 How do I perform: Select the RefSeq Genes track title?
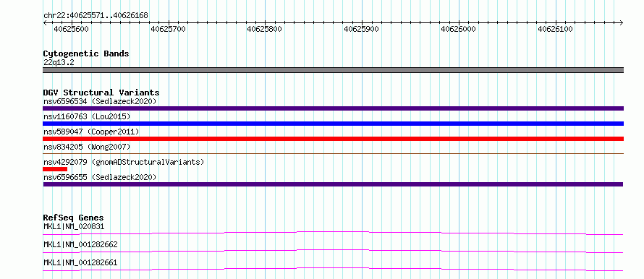tap(74, 218)
